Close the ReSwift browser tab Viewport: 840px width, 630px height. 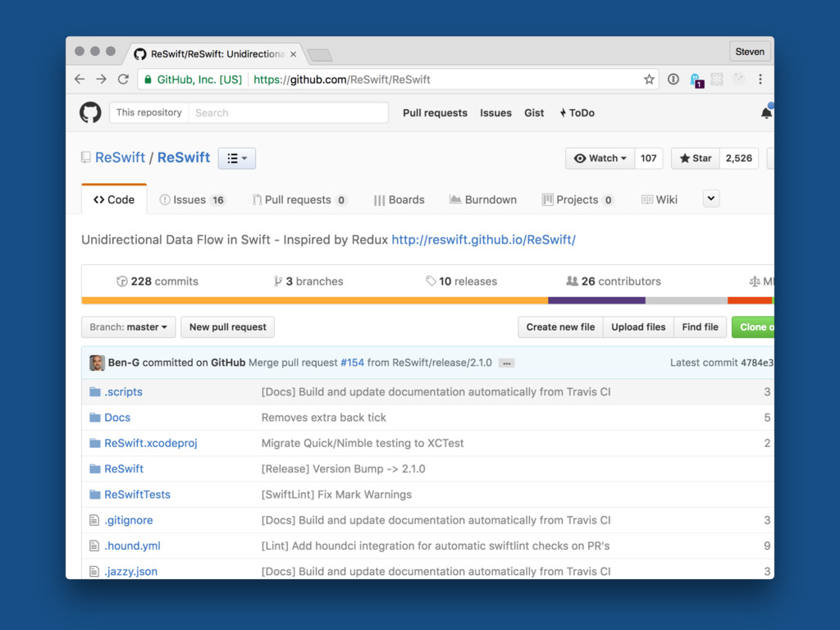[x=293, y=54]
